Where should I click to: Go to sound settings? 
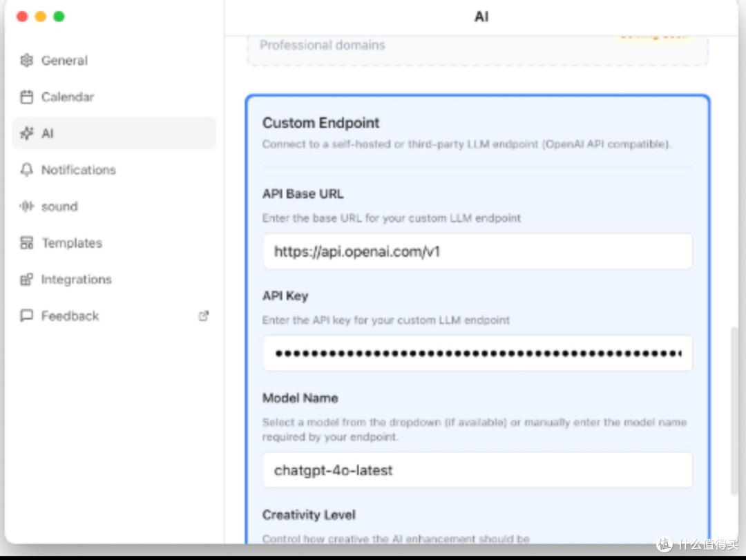click(x=114, y=206)
